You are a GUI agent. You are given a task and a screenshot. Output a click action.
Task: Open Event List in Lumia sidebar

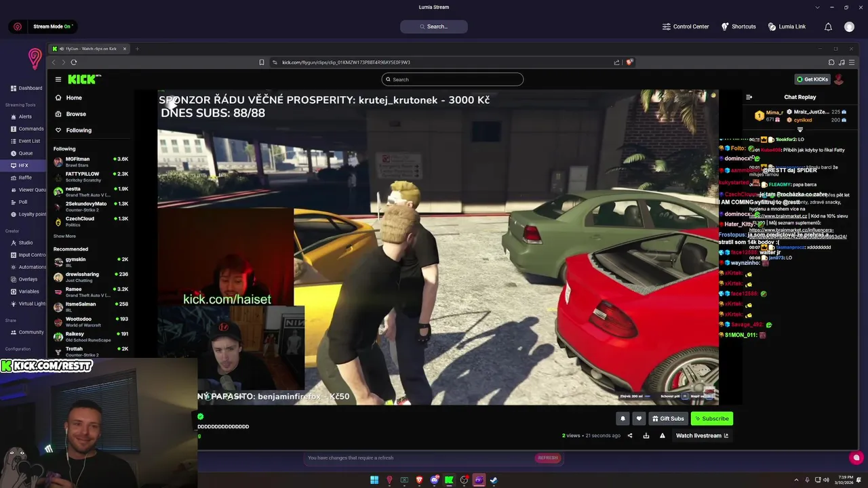(24, 141)
